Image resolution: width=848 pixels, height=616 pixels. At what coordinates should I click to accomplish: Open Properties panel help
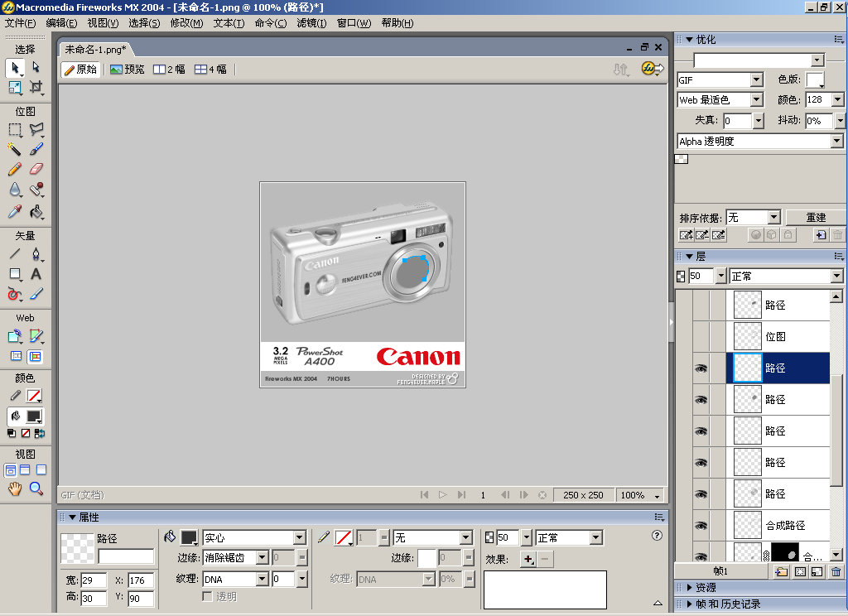[x=657, y=536]
